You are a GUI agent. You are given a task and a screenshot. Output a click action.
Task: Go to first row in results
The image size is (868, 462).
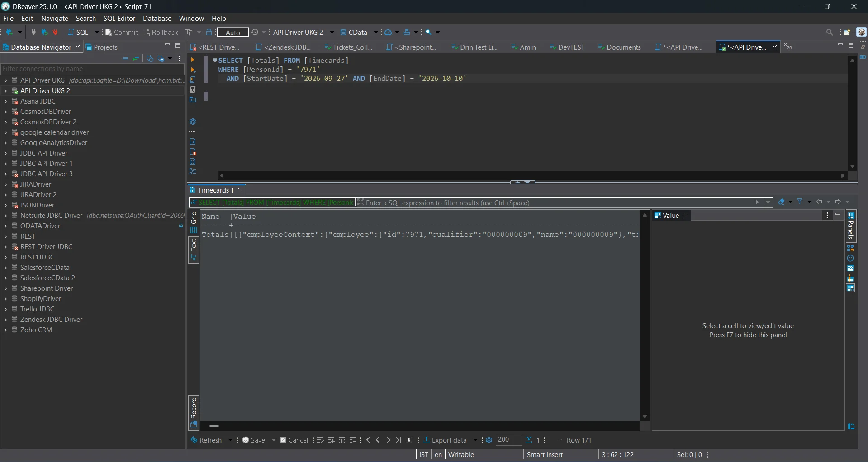[x=367, y=440]
